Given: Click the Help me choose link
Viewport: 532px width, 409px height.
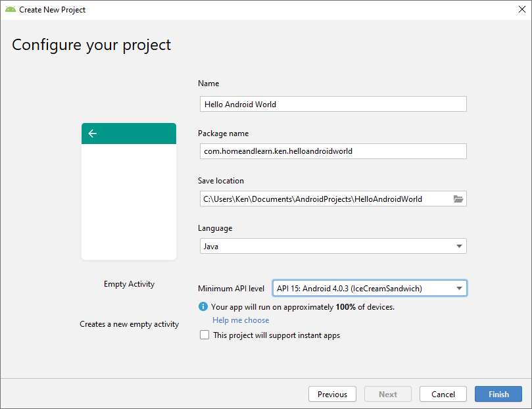Looking at the screenshot, I should point(241,320).
